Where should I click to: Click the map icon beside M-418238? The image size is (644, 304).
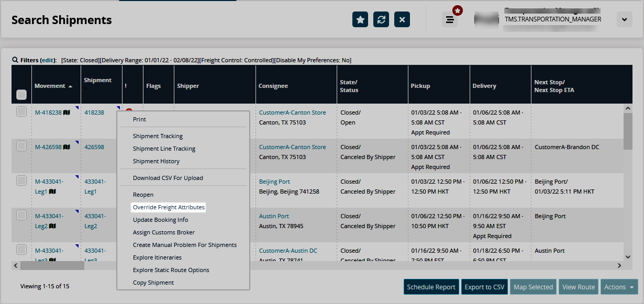coord(66,112)
